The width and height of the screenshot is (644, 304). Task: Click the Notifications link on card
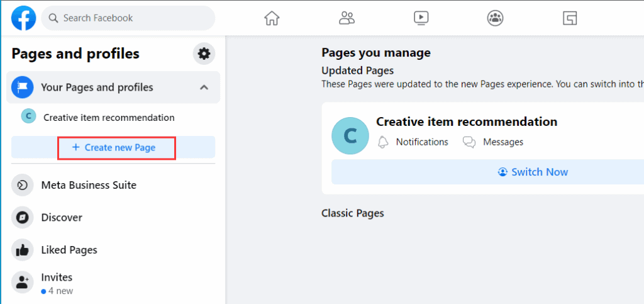pyautogui.click(x=422, y=142)
